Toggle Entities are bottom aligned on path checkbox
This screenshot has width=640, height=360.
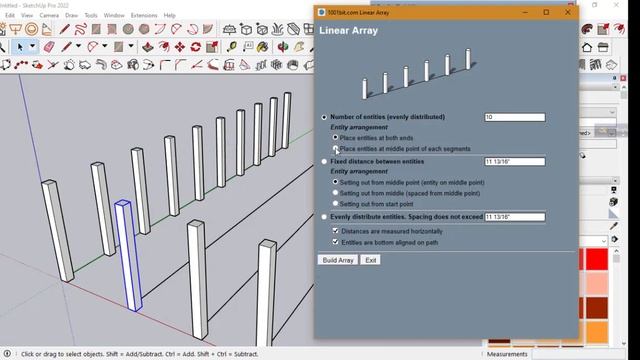point(336,242)
